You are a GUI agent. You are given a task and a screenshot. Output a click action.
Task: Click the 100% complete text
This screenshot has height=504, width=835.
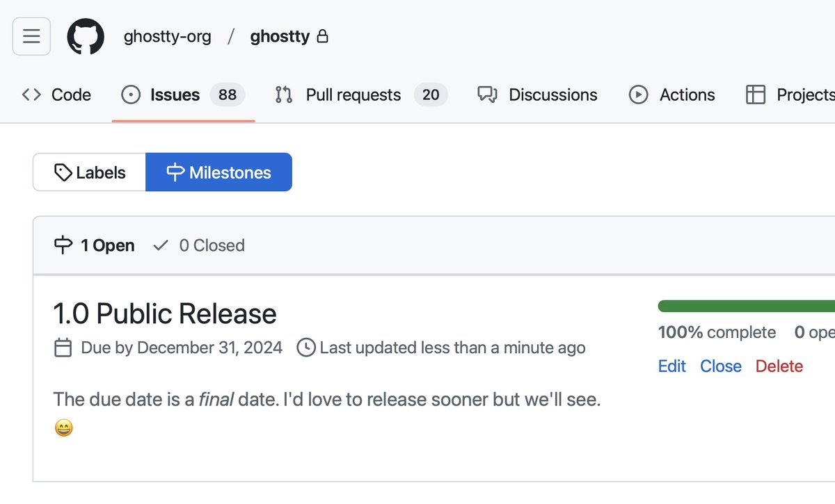tap(717, 332)
